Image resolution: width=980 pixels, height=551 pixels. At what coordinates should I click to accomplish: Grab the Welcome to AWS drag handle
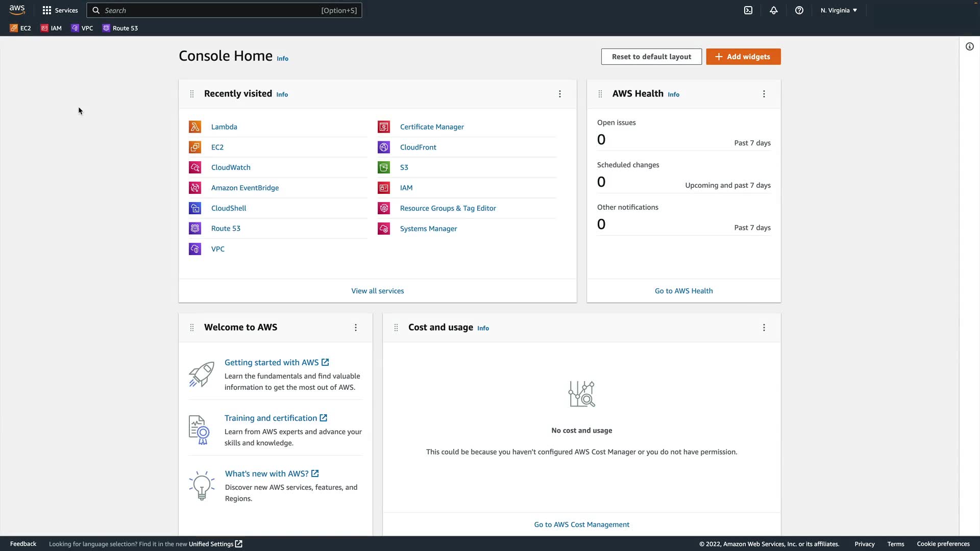point(192,328)
